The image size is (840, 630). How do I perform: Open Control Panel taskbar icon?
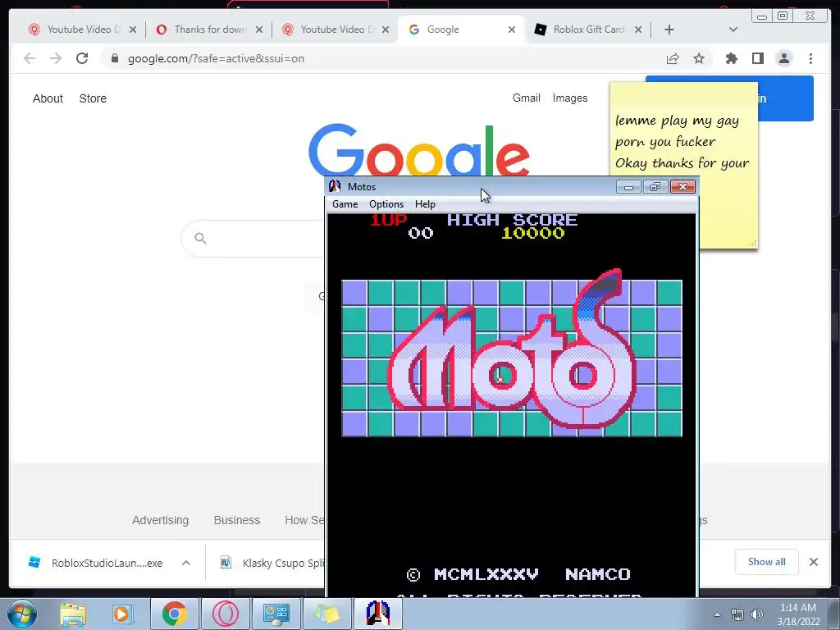click(276, 614)
